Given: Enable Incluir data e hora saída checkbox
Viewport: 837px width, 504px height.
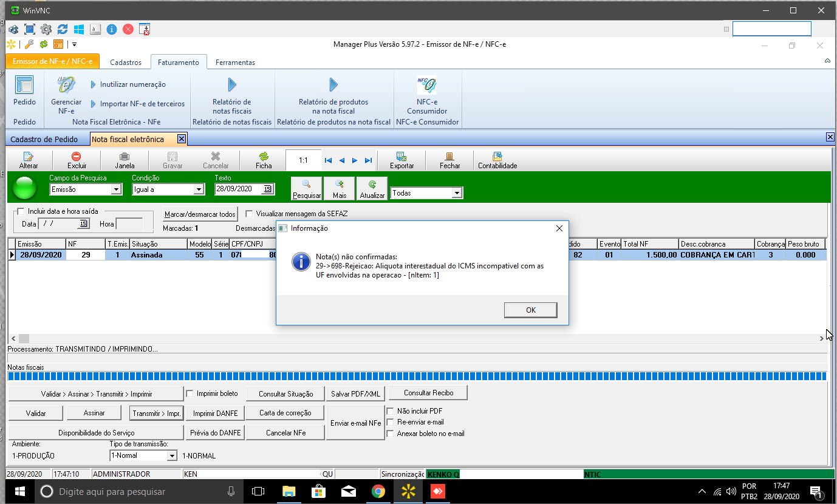Looking at the screenshot, I should [21, 211].
